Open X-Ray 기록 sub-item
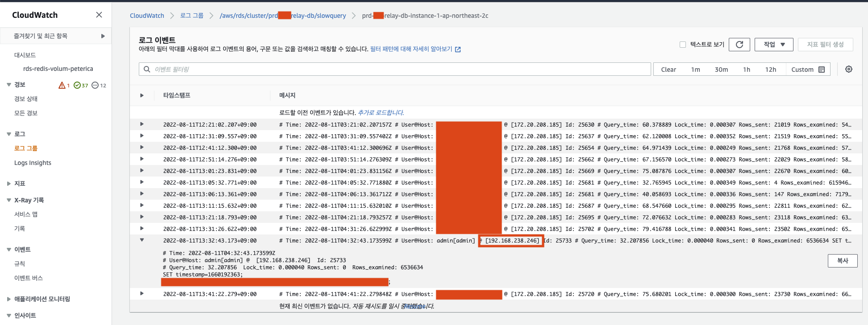The image size is (868, 325). (x=20, y=229)
